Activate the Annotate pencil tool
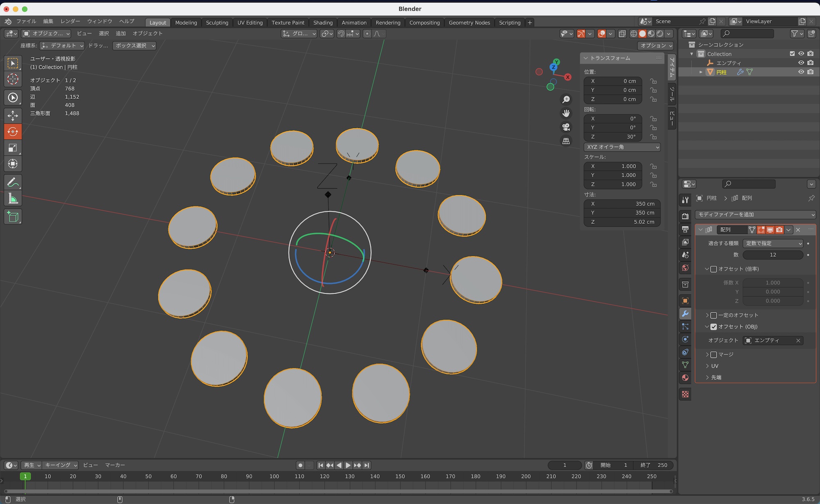Screen dimensions: 820x504 tap(13, 182)
